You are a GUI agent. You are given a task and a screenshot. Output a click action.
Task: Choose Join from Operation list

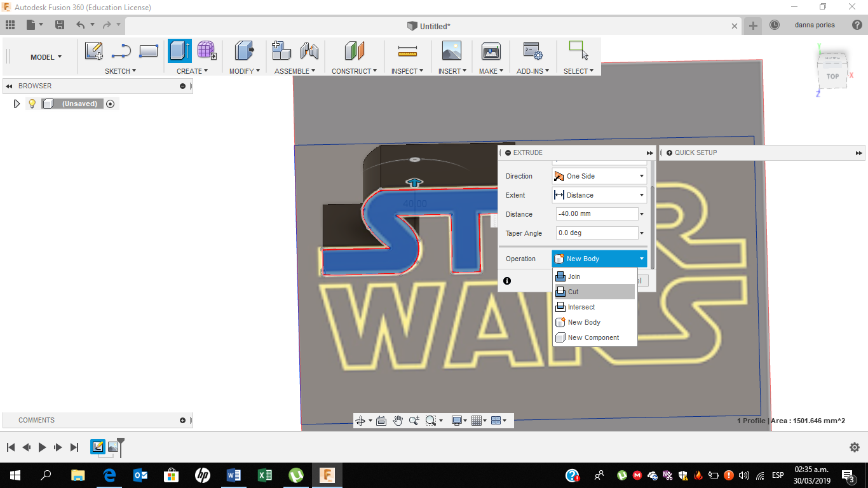[x=595, y=276]
